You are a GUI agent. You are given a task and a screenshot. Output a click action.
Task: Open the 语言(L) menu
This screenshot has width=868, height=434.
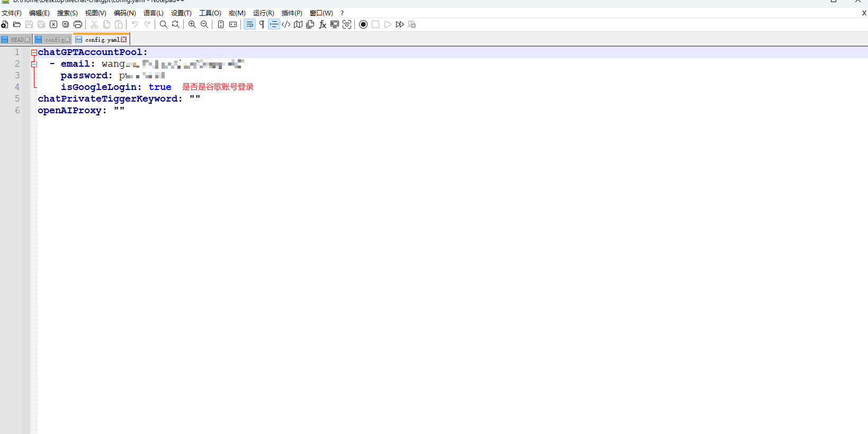[x=154, y=13]
